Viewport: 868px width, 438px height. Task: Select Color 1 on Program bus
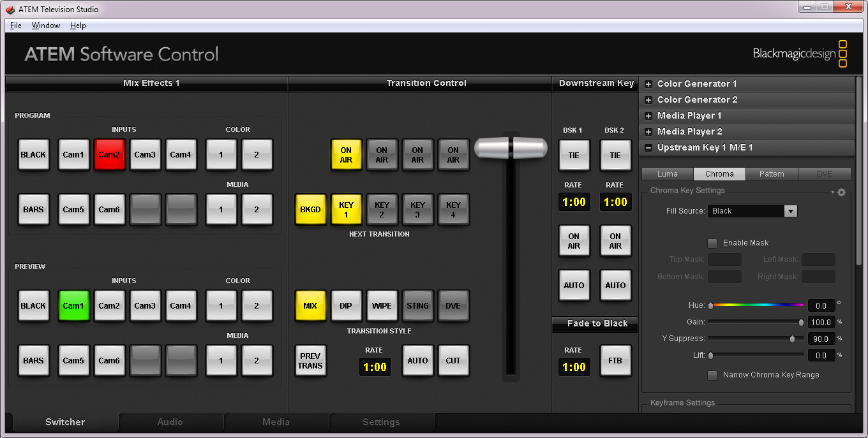[221, 155]
